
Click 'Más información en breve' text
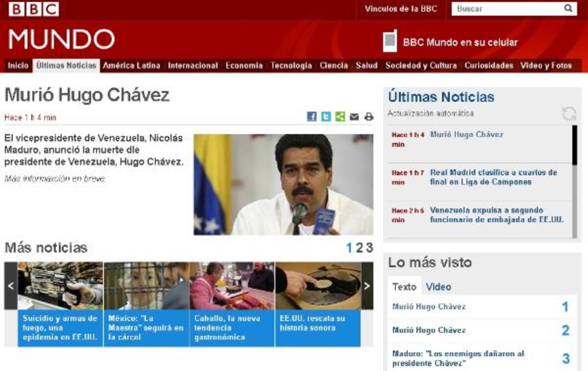[x=55, y=179]
